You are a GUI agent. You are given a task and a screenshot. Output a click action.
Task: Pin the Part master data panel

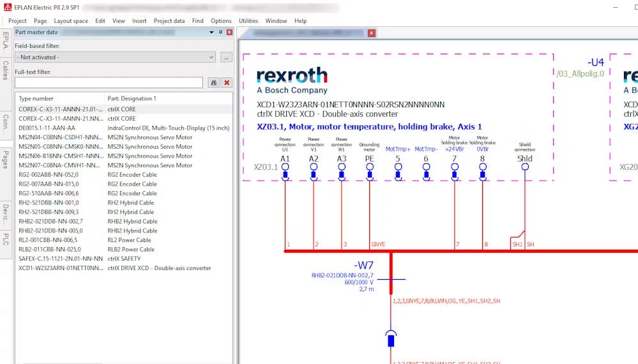coord(220,32)
